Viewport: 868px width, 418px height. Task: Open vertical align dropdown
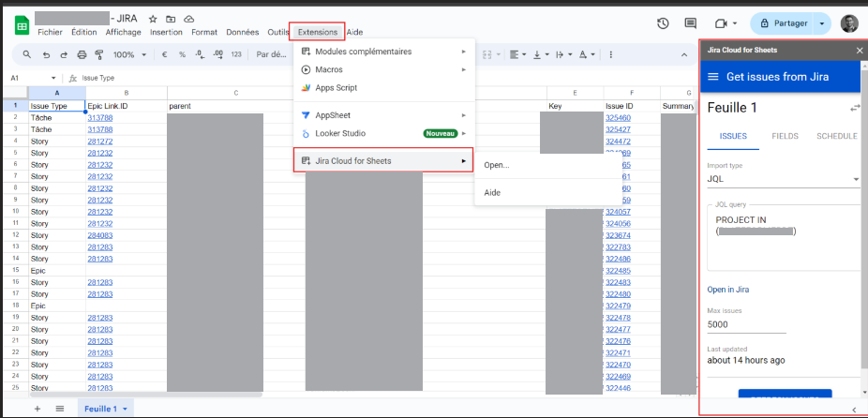pyautogui.click(x=540, y=54)
